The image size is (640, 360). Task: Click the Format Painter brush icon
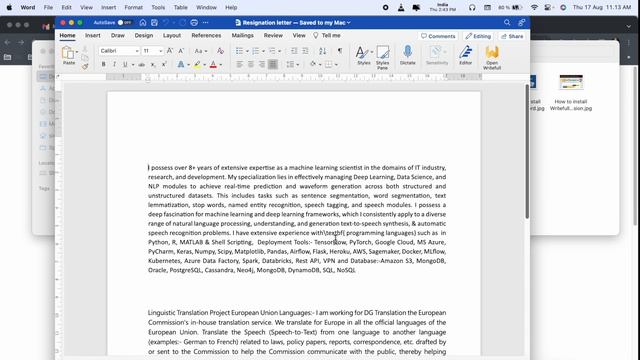click(85, 67)
